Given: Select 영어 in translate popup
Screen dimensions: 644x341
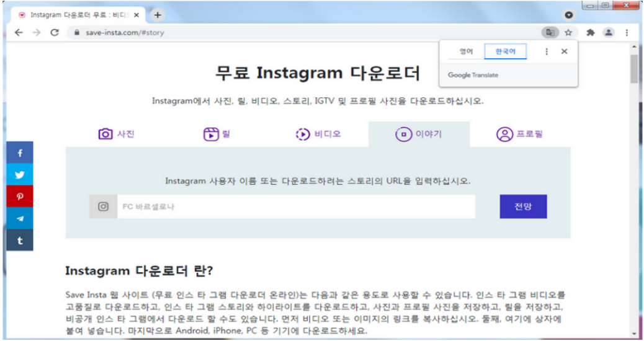Looking at the screenshot, I should [x=466, y=51].
